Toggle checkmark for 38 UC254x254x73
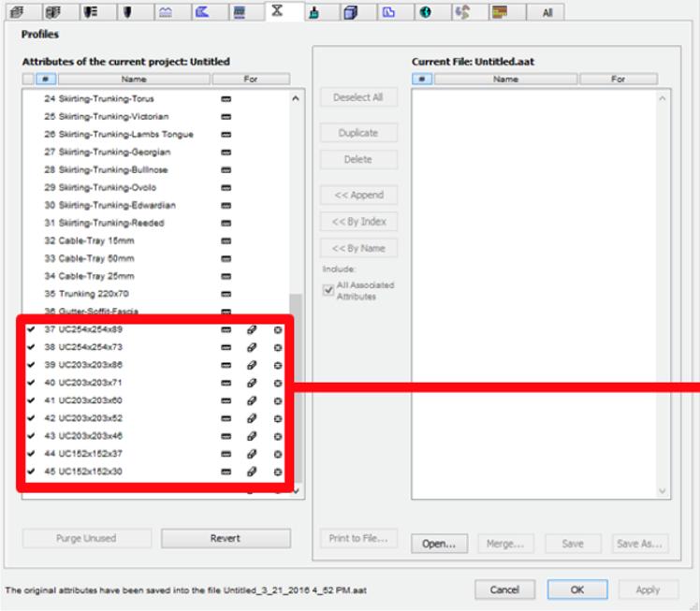700x611 pixels. 31,347
